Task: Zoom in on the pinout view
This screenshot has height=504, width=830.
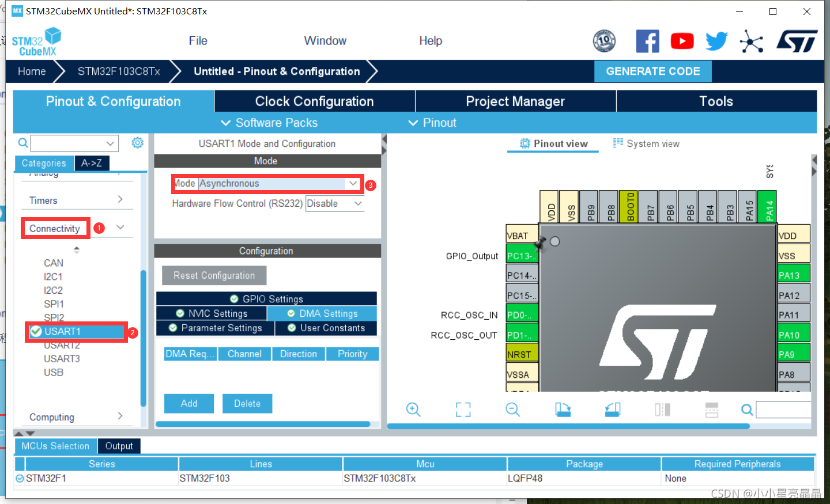Action: point(413,410)
